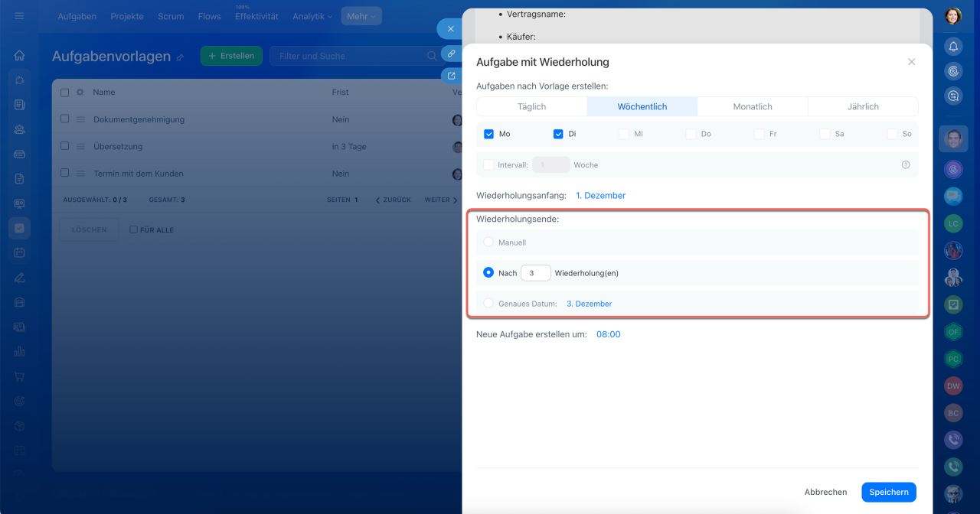The width and height of the screenshot is (980, 514).
Task: Check the Sa weekday checkbox
Action: 825,134
